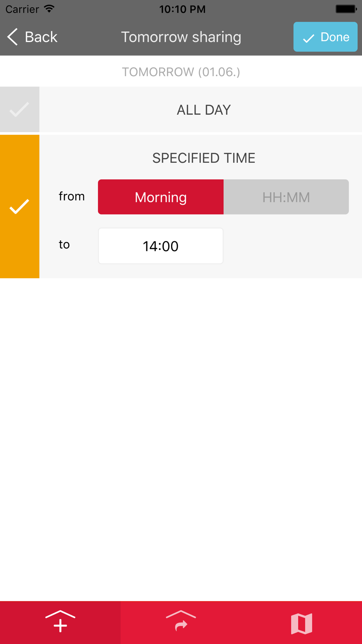Open the map tab icon
The height and width of the screenshot is (644, 362).
coord(302,624)
